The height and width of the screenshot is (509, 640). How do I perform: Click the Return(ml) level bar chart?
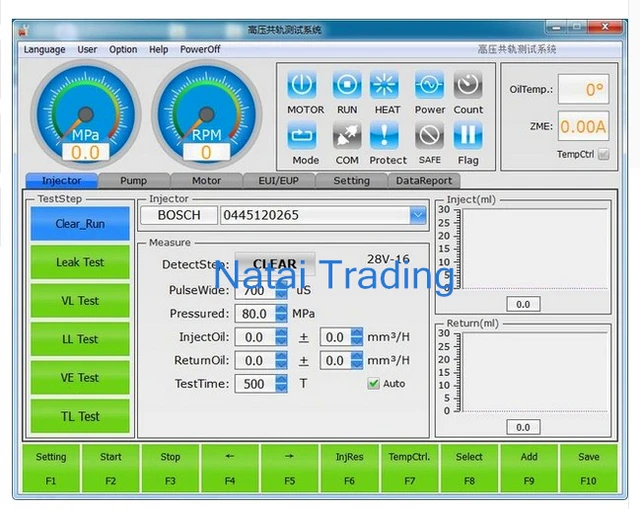[x=534, y=372]
